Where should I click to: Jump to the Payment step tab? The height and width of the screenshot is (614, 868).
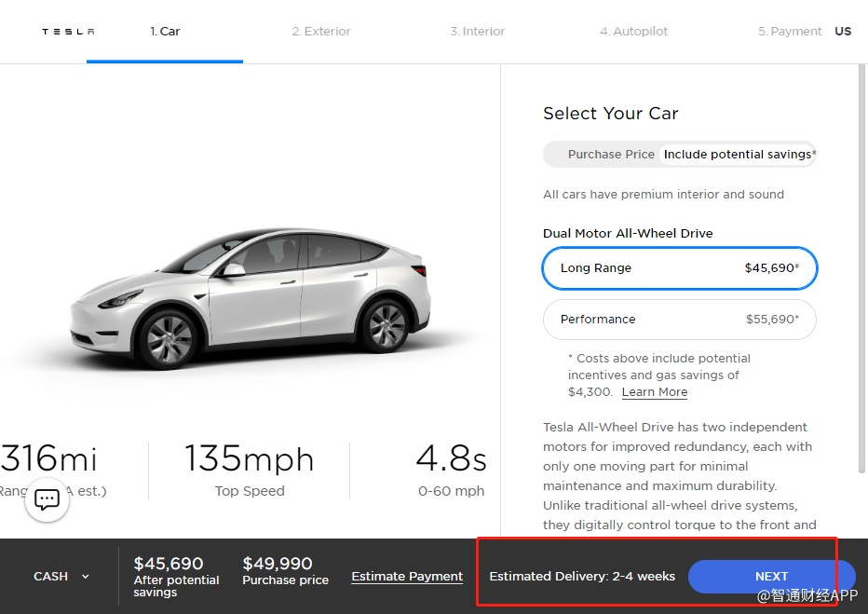point(790,32)
